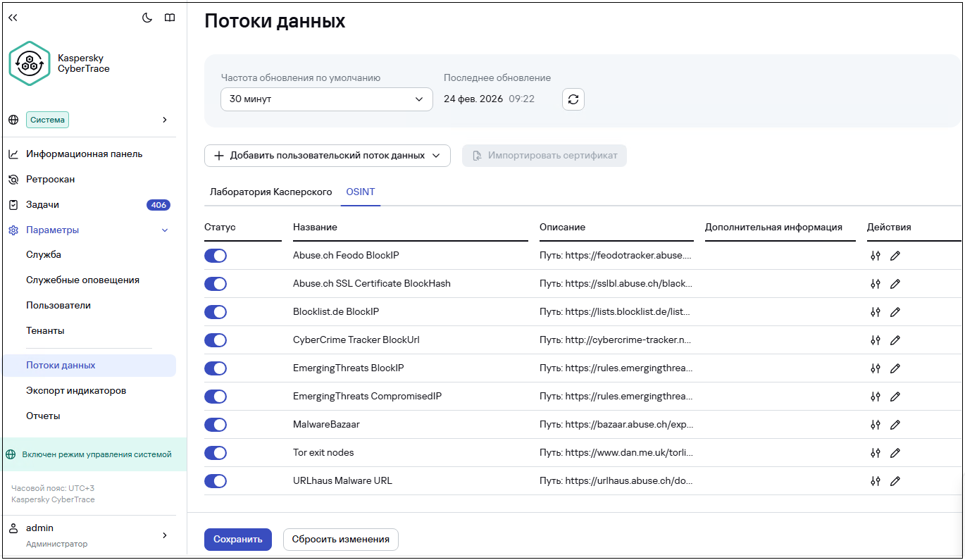Click Сбросить изменения button
This screenshot has width=965, height=560.
point(341,540)
